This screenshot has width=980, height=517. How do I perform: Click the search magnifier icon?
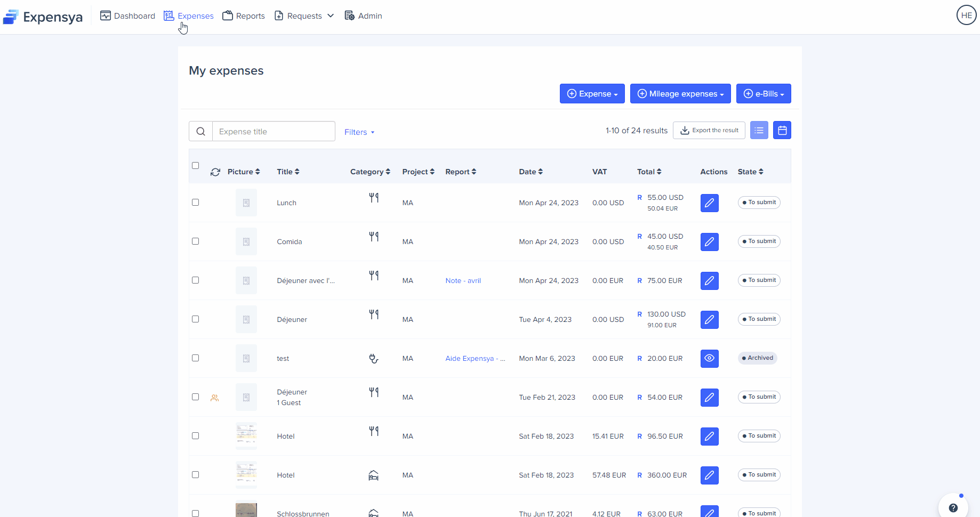point(200,131)
